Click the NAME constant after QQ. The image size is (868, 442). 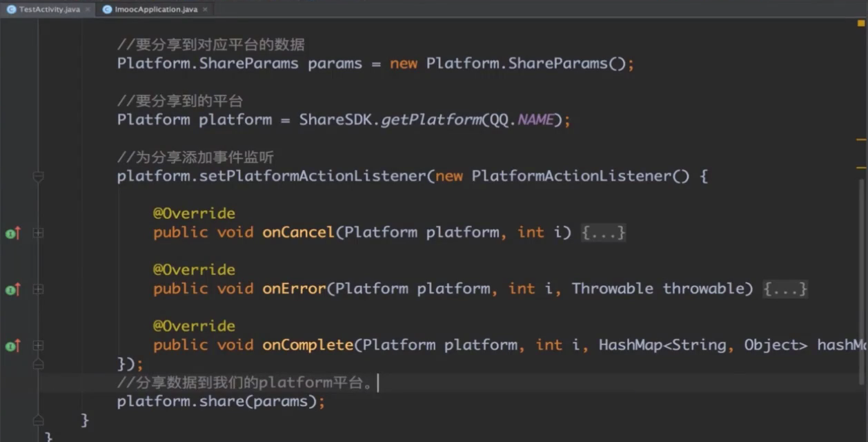[535, 119]
